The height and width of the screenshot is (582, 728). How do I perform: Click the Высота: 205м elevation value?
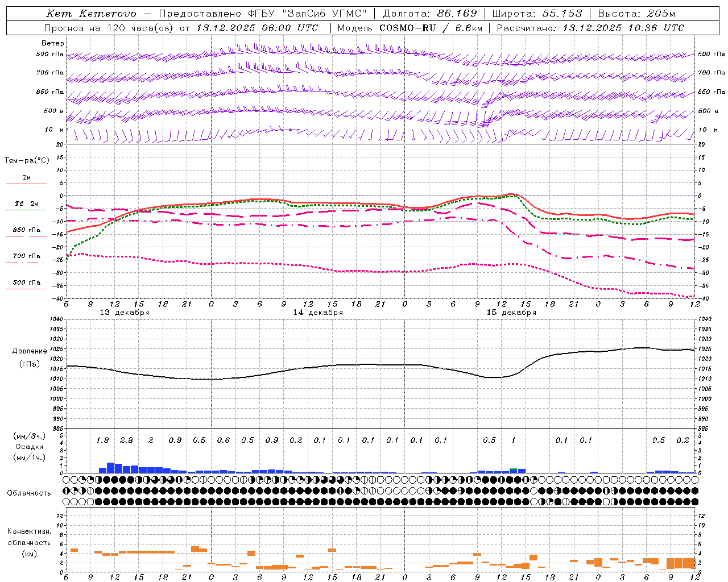(x=637, y=14)
